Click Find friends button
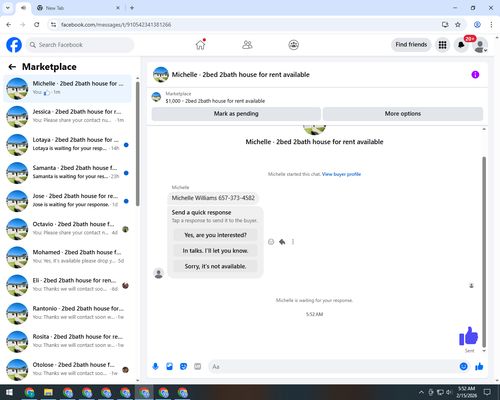 [x=411, y=45]
